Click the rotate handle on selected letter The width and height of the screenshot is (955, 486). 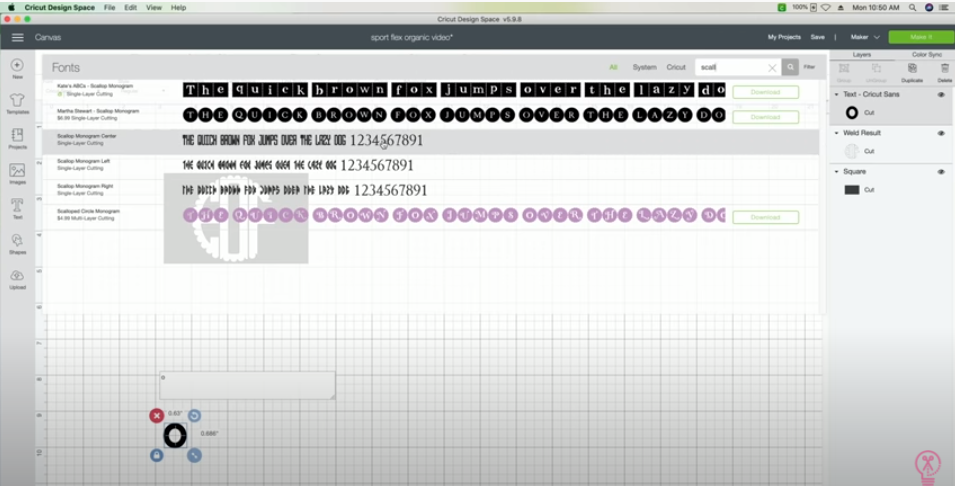pyautogui.click(x=194, y=415)
